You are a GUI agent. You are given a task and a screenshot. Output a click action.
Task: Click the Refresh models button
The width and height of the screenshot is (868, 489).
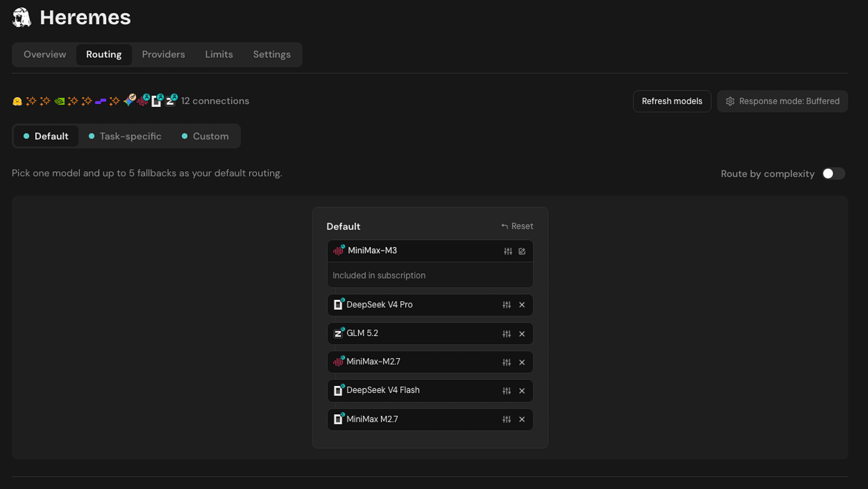pyautogui.click(x=672, y=101)
